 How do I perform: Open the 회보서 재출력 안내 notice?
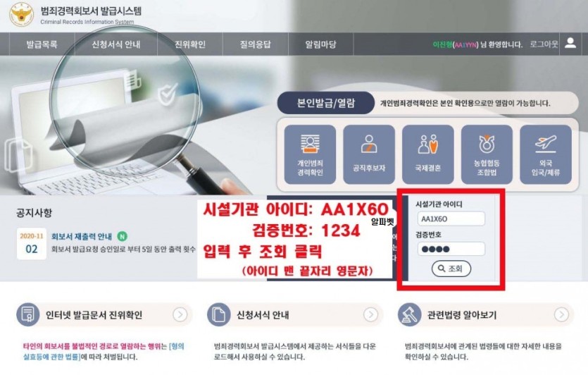(x=82, y=236)
